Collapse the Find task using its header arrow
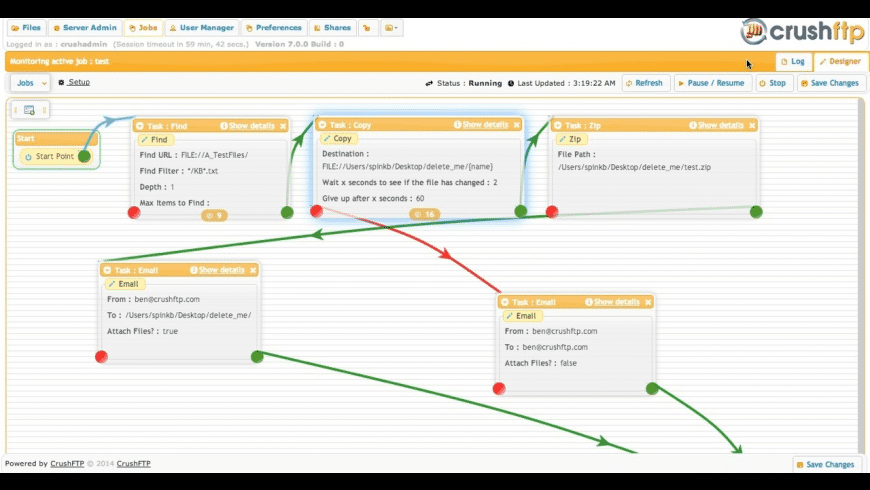The height and width of the screenshot is (490, 870). pyautogui.click(x=140, y=126)
